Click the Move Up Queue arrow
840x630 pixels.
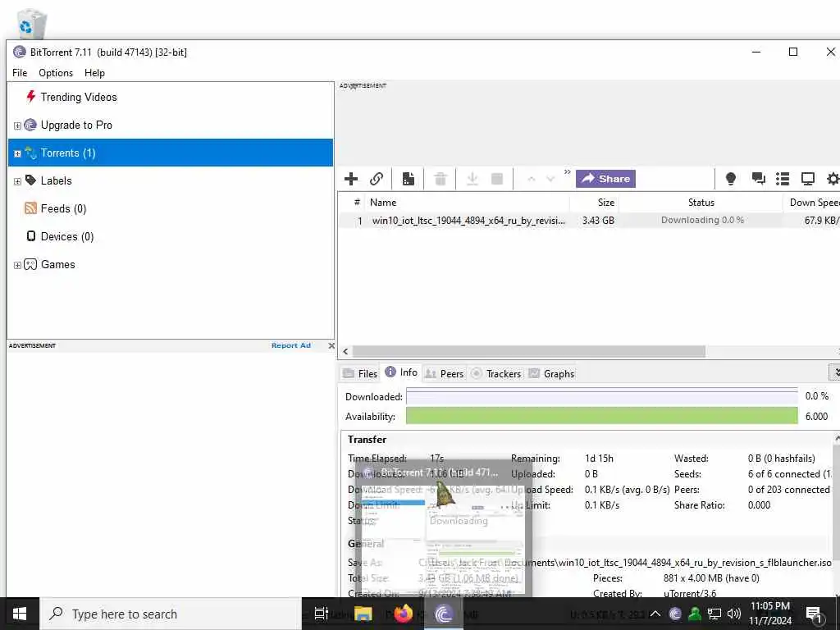531,179
